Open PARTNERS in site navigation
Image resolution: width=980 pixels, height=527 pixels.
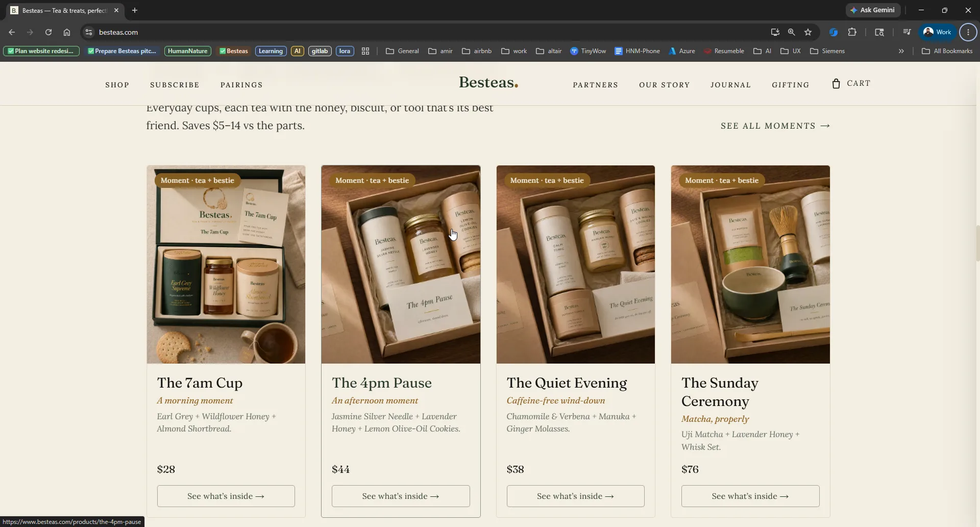click(x=595, y=85)
